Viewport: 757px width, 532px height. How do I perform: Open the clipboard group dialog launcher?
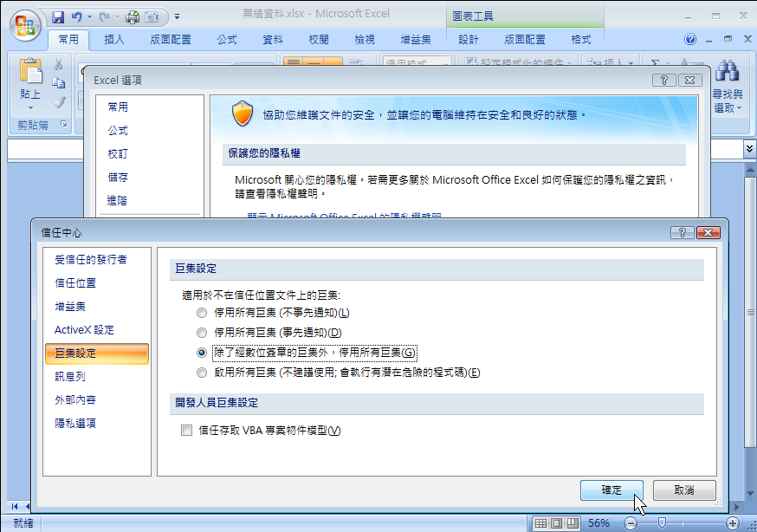(x=64, y=125)
